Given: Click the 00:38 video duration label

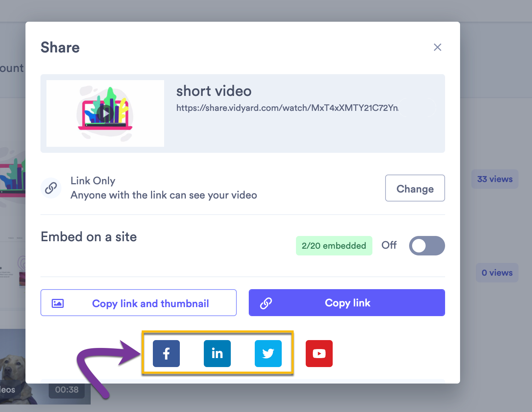Looking at the screenshot, I should click(x=67, y=390).
